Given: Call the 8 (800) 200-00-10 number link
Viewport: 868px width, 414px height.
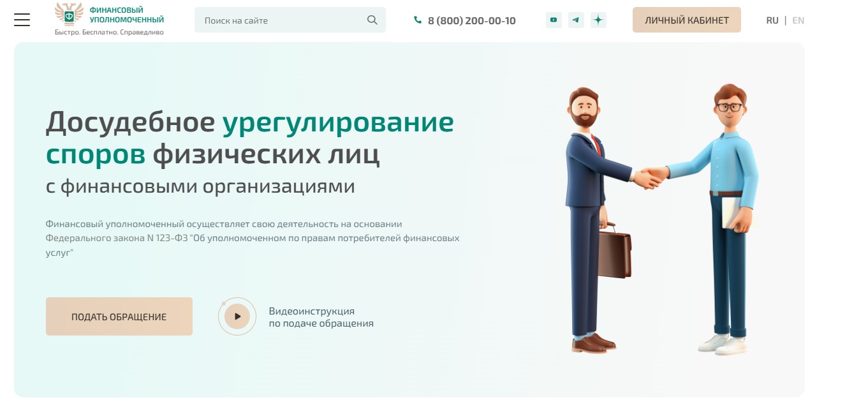Looking at the screenshot, I should pyautogui.click(x=471, y=20).
